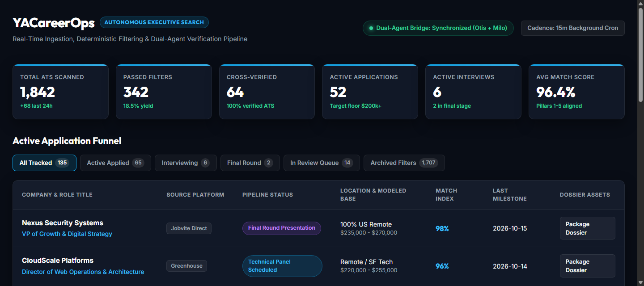Switch to the Active Applied tab

pos(115,163)
